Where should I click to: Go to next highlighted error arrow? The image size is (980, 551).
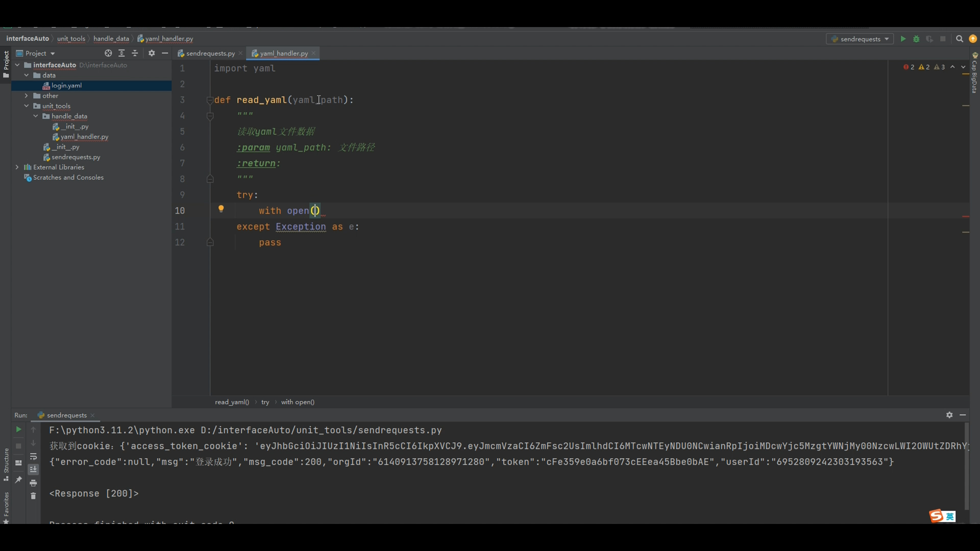(x=963, y=67)
